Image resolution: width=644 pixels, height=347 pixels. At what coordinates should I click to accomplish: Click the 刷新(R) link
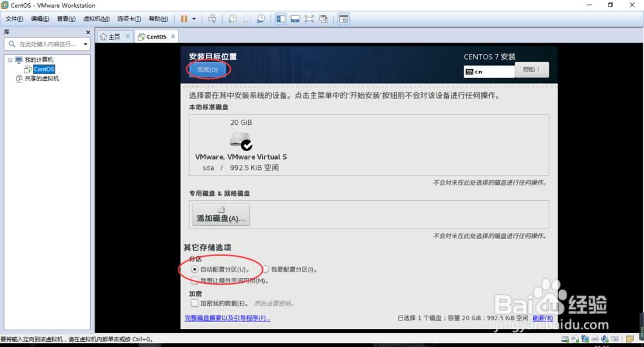click(x=542, y=318)
